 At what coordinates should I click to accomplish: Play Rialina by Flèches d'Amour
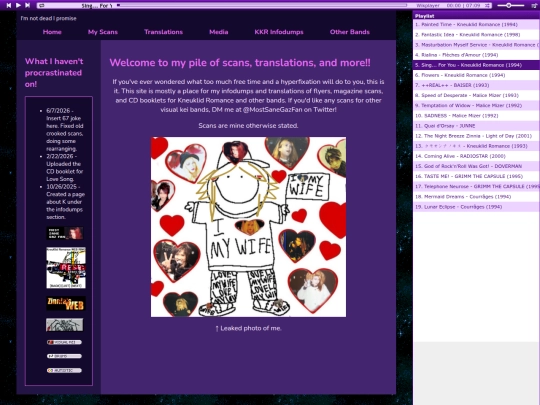tap(476, 55)
